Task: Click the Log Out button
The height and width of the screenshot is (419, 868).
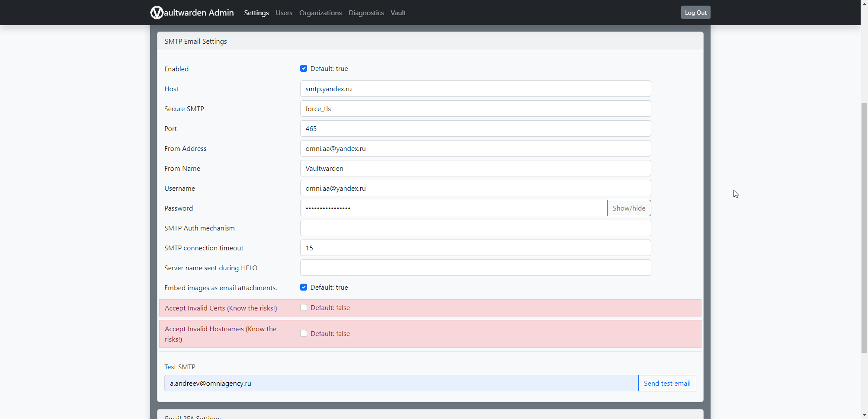Action: 695,13
